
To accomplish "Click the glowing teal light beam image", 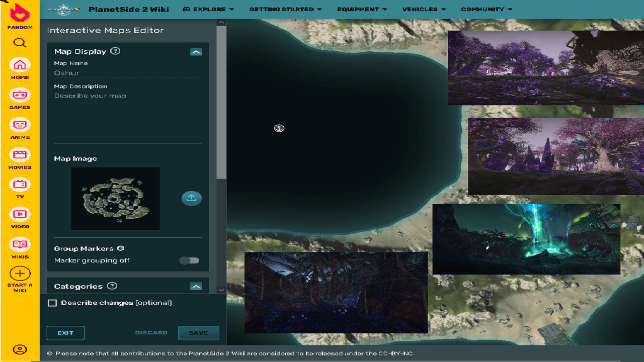I will point(526,239).
